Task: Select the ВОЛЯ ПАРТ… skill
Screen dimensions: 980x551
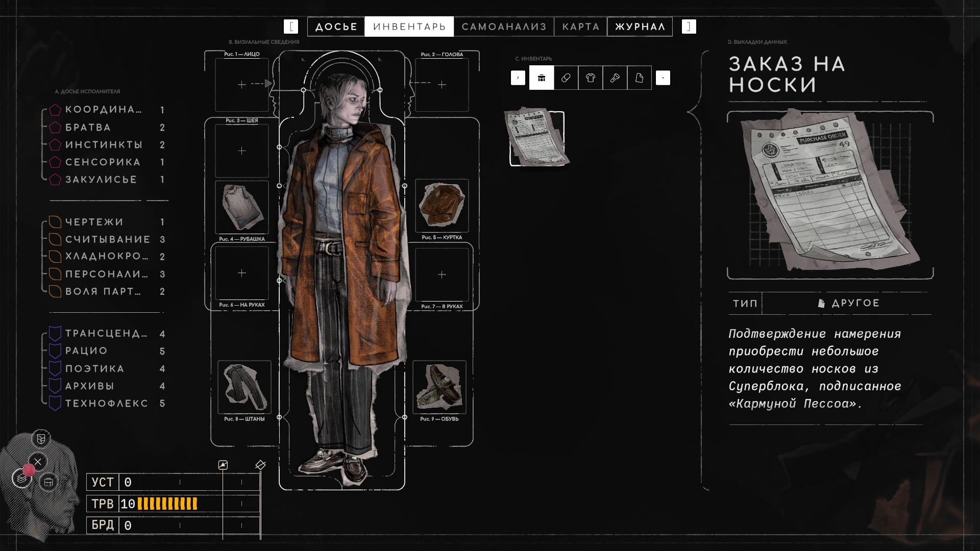Action: (x=107, y=291)
